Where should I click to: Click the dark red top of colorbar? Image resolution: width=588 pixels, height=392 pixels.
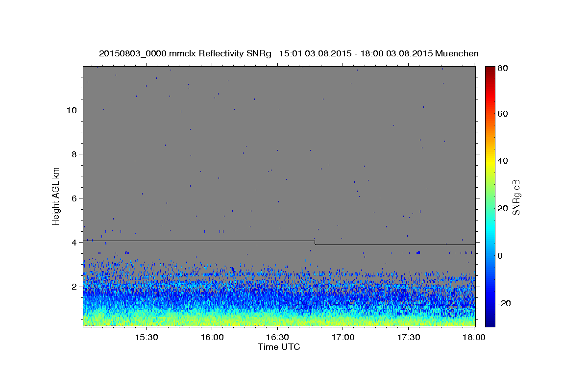[490, 70]
